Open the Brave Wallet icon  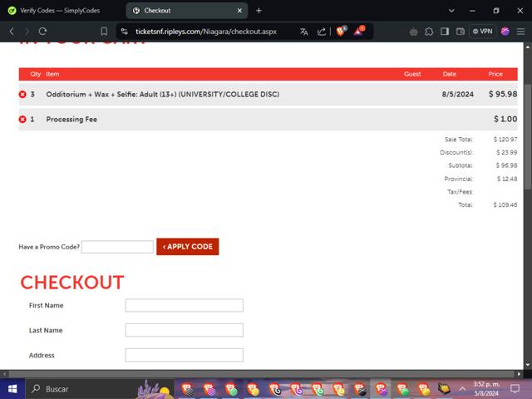pos(460,32)
